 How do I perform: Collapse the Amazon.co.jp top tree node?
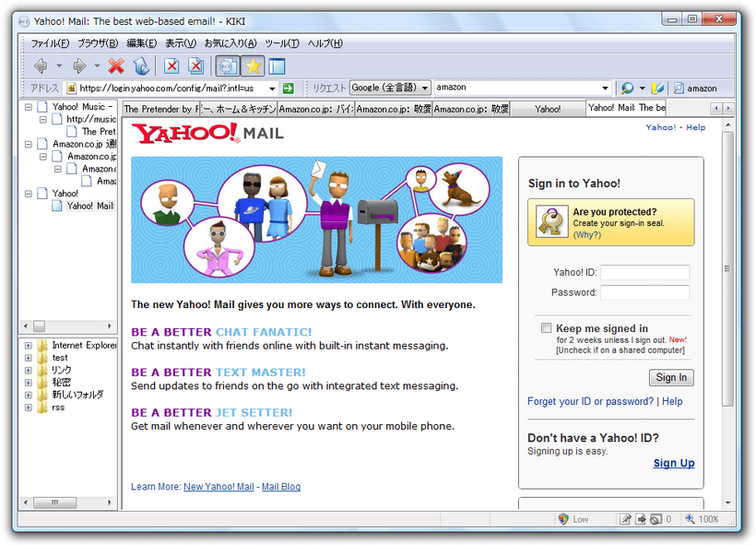coord(29,144)
